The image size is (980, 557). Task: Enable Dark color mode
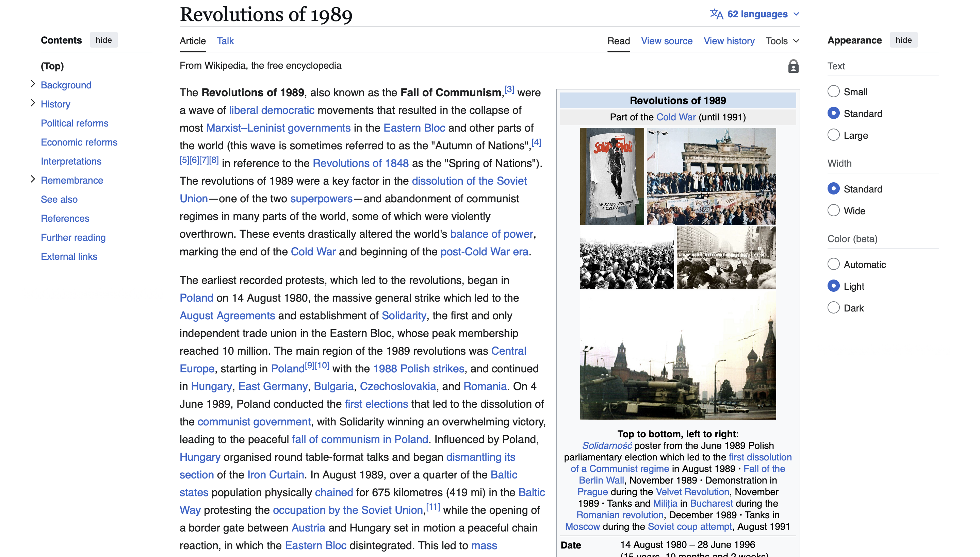coord(833,308)
